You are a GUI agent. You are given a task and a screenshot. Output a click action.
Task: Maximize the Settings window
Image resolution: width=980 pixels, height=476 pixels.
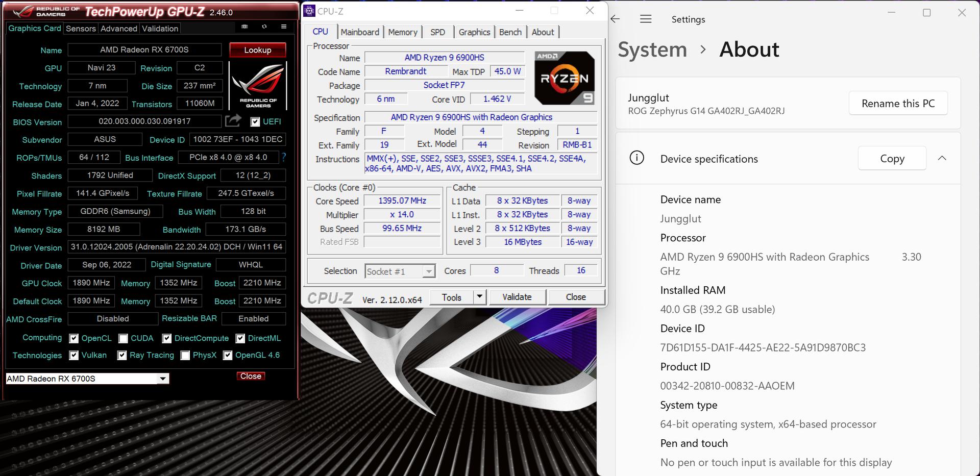coord(927,12)
